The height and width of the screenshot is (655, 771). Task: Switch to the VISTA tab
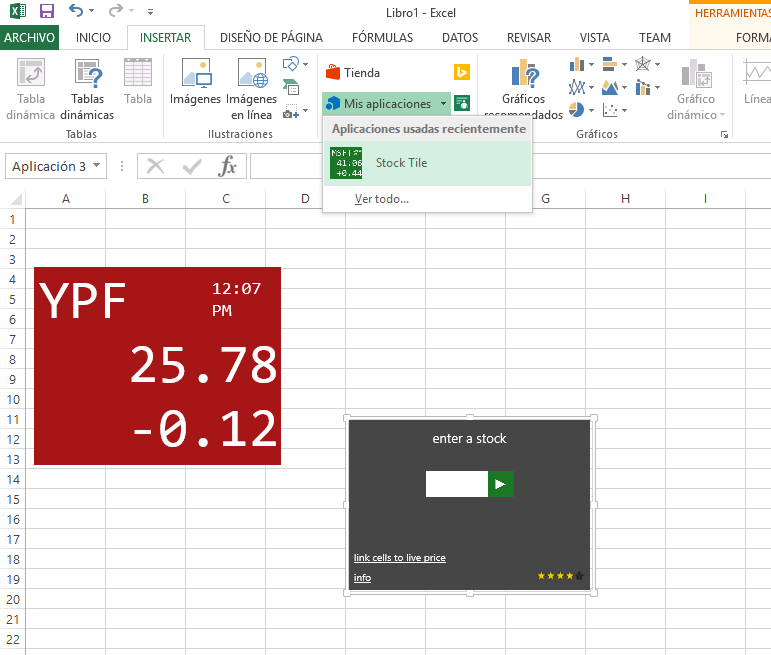click(x=594, y=37)
